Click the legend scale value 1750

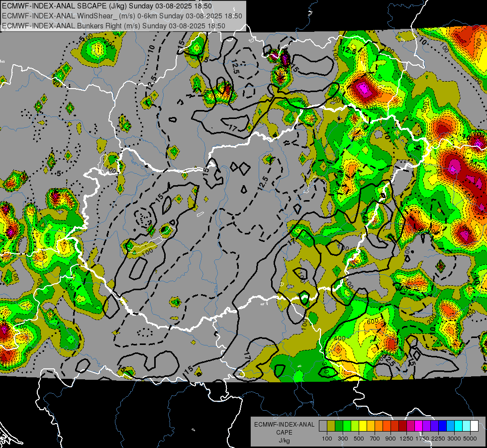pos(423,439)
